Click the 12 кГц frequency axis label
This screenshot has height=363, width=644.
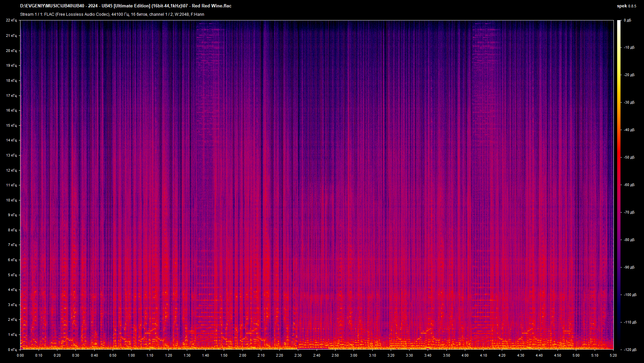(11, 170)
